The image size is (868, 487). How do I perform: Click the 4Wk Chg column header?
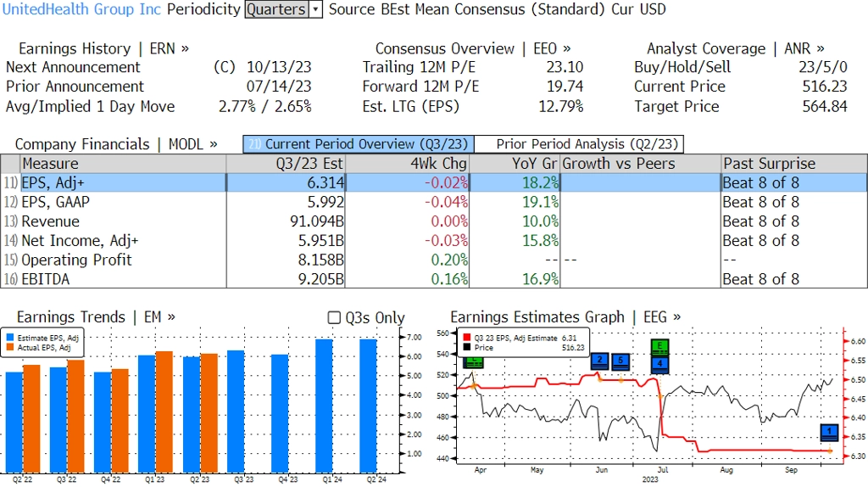point(408,164)
